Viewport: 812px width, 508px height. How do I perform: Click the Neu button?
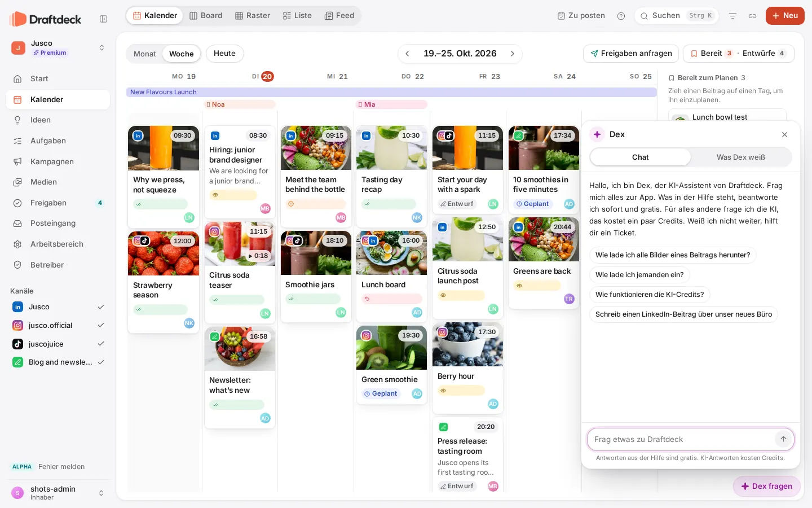[x=785, y=16]
